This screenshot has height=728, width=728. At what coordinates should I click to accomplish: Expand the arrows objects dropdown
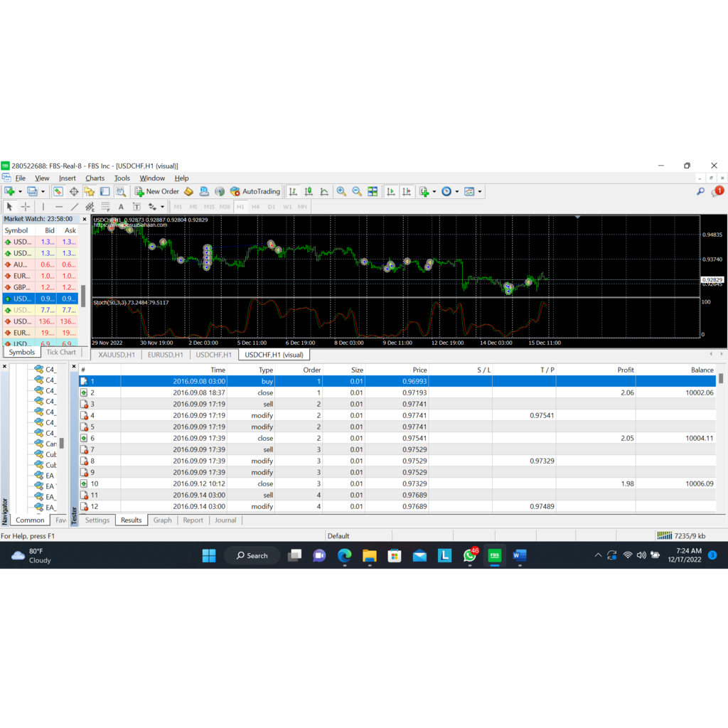click(162, 207)
